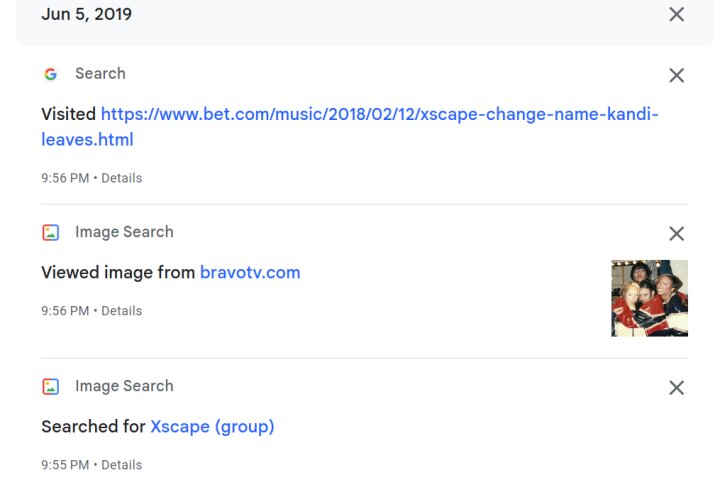Delete all activity from Jun 5, 2019

(x=676, y=14)
